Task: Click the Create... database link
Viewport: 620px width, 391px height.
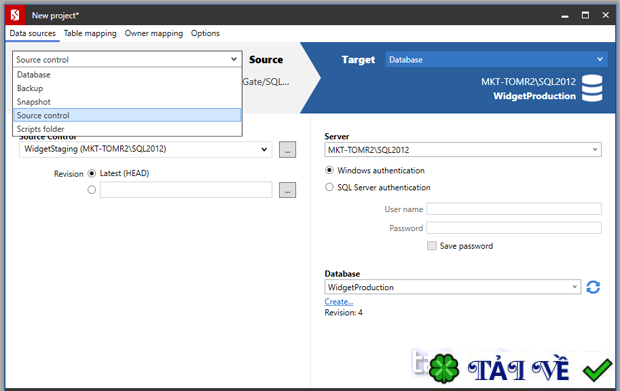Action: tap(339, 302)
